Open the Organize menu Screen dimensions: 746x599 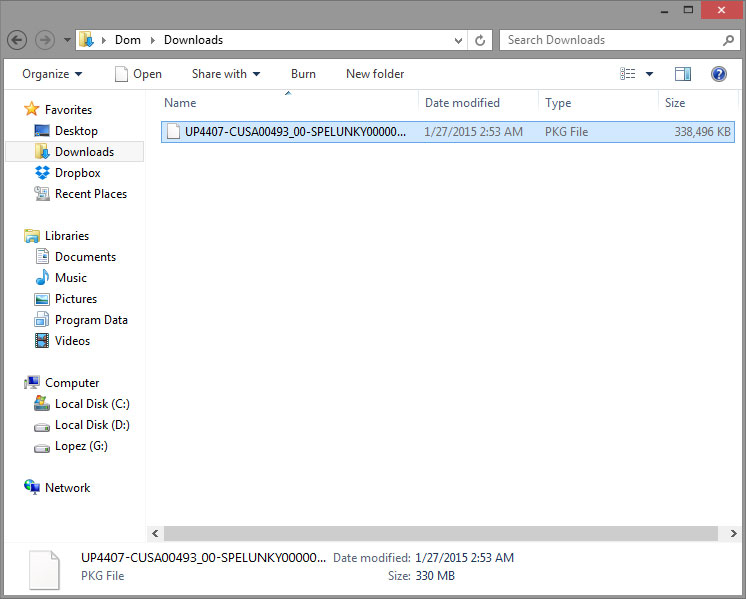[x=52, y=74]
